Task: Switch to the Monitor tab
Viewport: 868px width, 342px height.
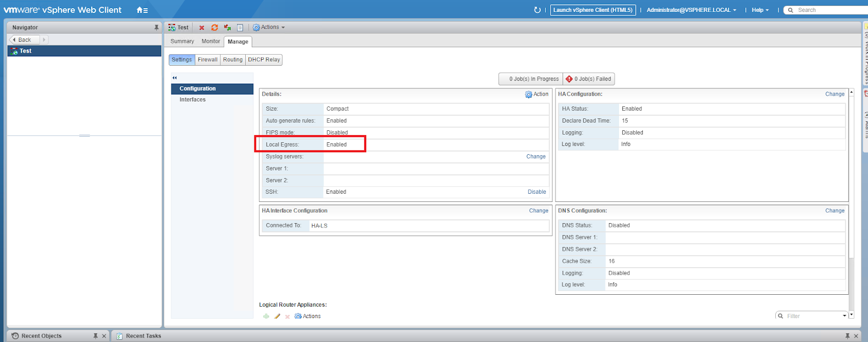Action: 210,41
